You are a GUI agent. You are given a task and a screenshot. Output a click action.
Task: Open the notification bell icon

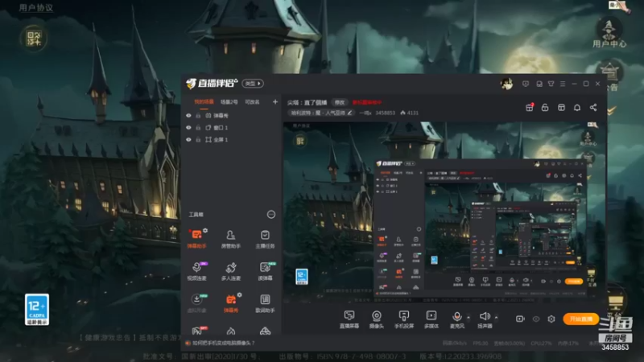[x=577, y=108]
